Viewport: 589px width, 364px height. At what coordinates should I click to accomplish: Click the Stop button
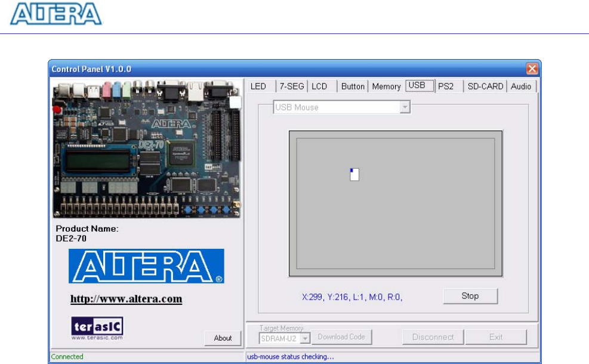coord(470,296)
